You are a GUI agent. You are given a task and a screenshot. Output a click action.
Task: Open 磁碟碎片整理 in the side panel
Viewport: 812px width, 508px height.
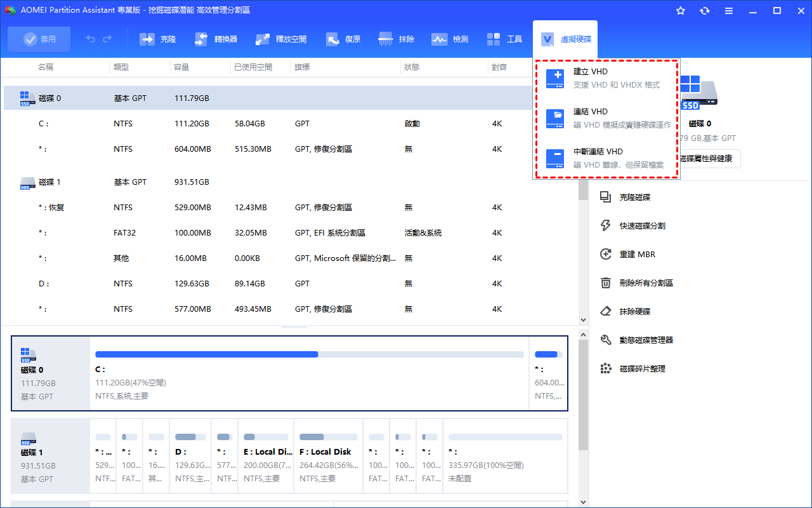point(633,369)
